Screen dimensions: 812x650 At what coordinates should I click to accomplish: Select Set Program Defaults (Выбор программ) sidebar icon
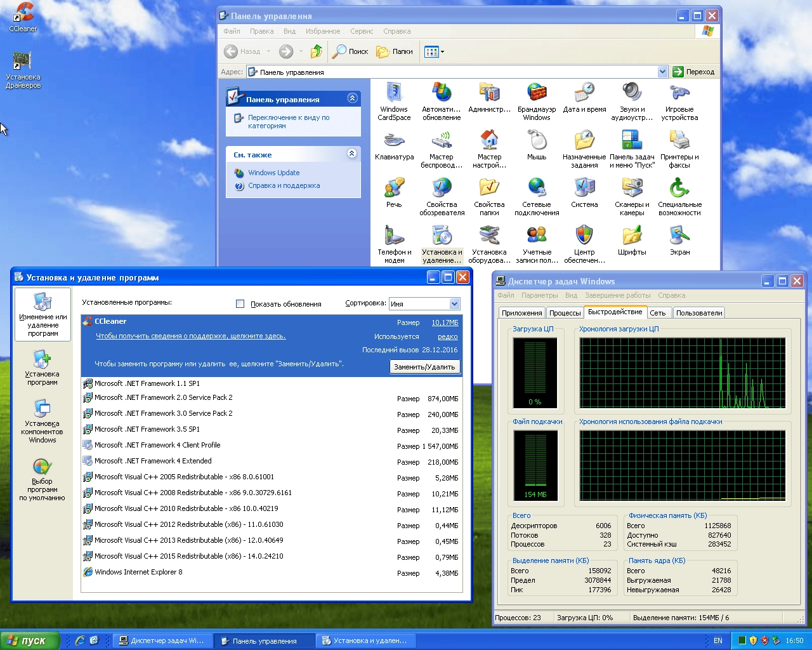pos(43,479)
